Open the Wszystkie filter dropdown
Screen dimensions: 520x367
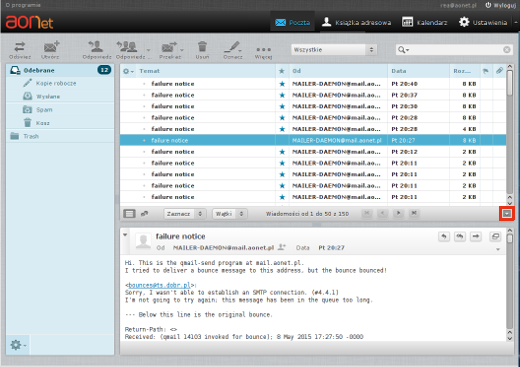[334, 50]
